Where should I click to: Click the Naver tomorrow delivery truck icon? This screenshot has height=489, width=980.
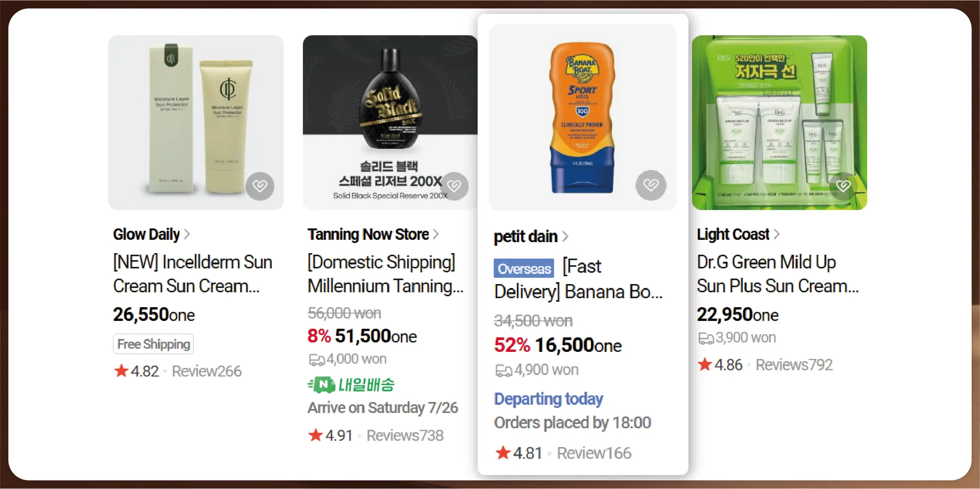tap(322, 385)
